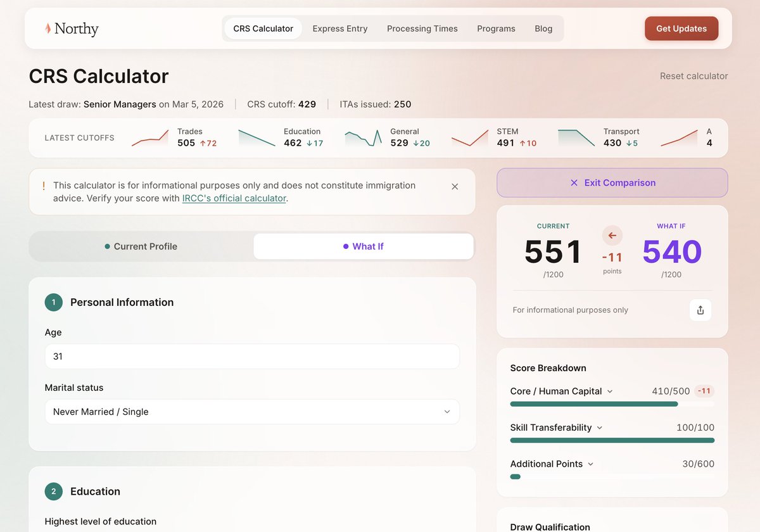
Task: Click the ITAs issued 250 text
Action: click(376, 104)
